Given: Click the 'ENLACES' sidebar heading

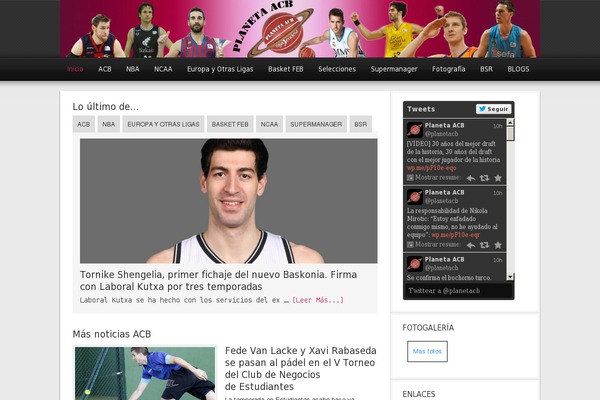Looking at the screenshot, I should [419, 394].
